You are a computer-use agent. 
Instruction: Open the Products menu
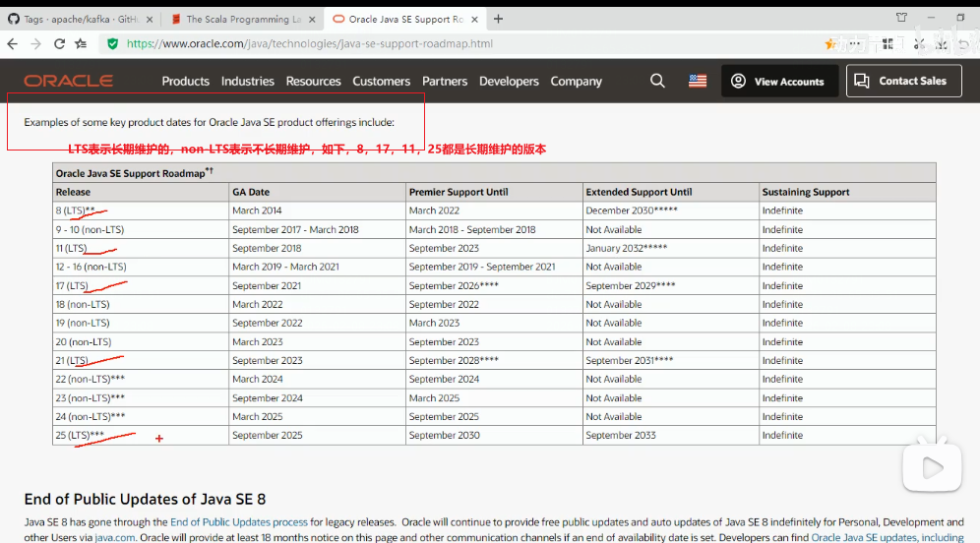pos(186,82)
